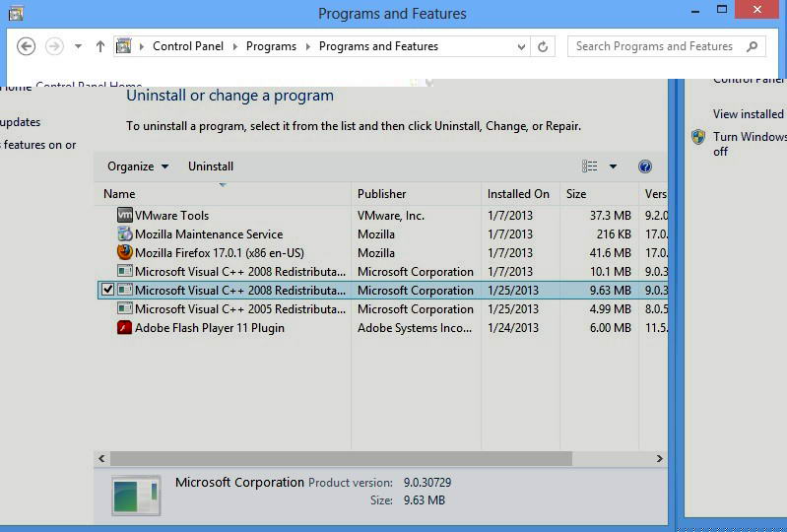Go back using the back arrow button
The width and height of the screenshot is (787, 532).
tap(26, 46)
